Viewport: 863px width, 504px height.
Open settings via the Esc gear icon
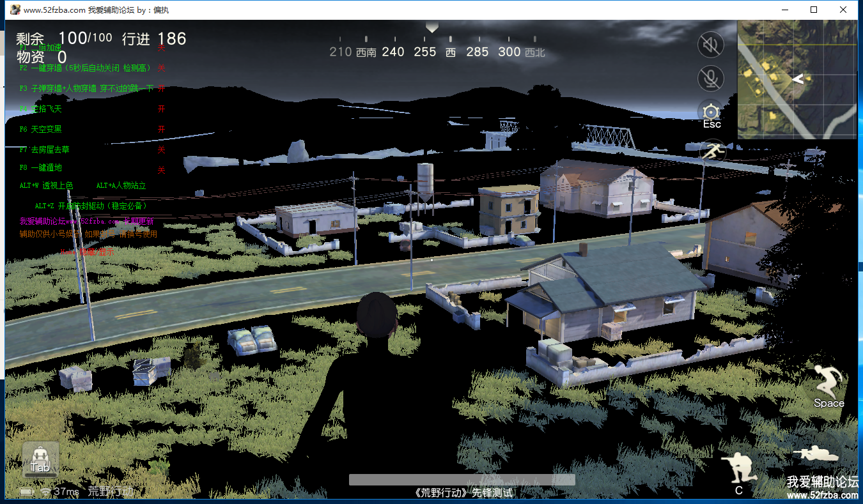pos(711,114)
